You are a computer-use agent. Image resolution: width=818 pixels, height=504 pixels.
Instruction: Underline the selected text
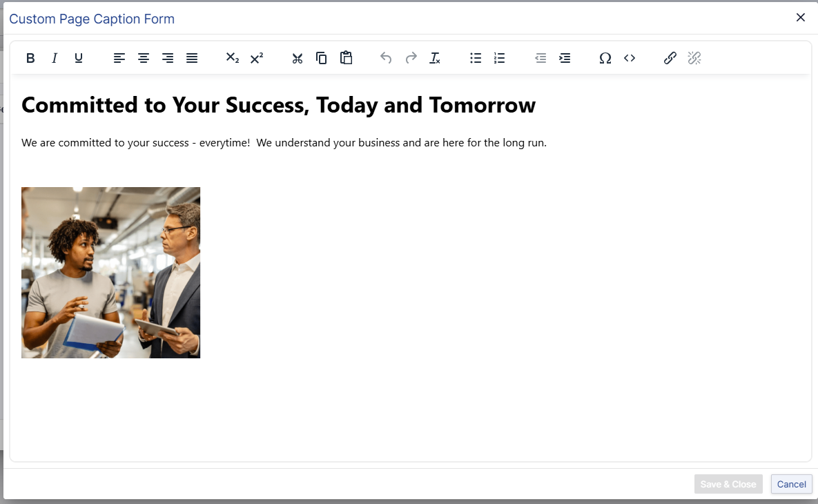[78, 58]
